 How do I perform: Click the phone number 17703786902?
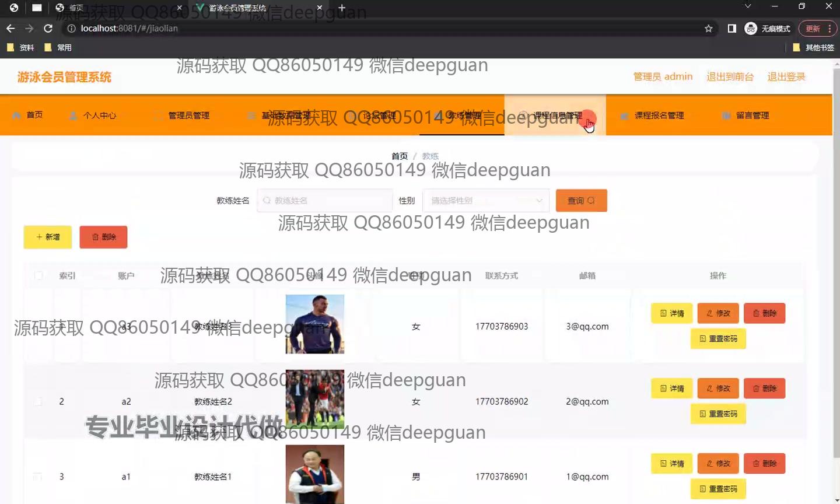coord(502,401)
